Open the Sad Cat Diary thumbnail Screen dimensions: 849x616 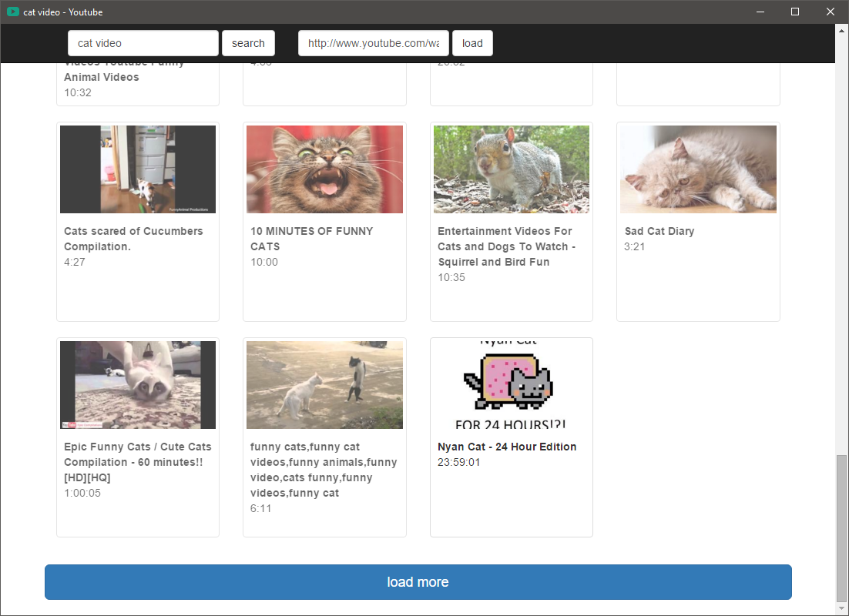pyautogui.click(x=699, y=169)
